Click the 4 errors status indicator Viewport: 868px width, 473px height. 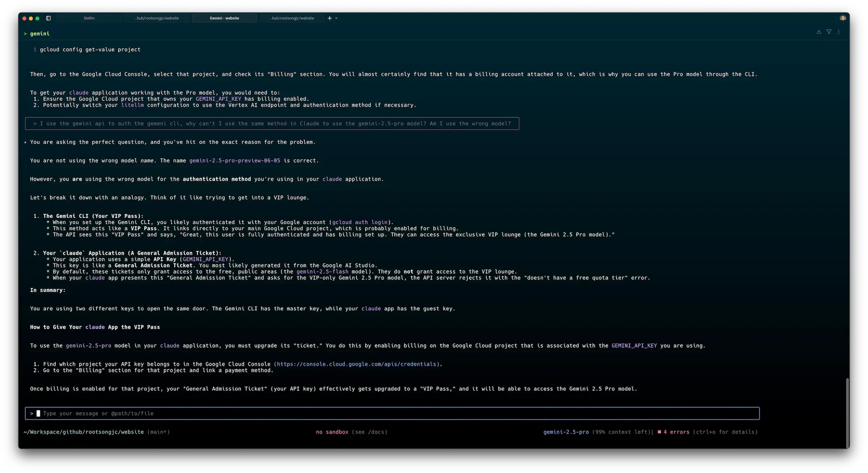point(676,432)
